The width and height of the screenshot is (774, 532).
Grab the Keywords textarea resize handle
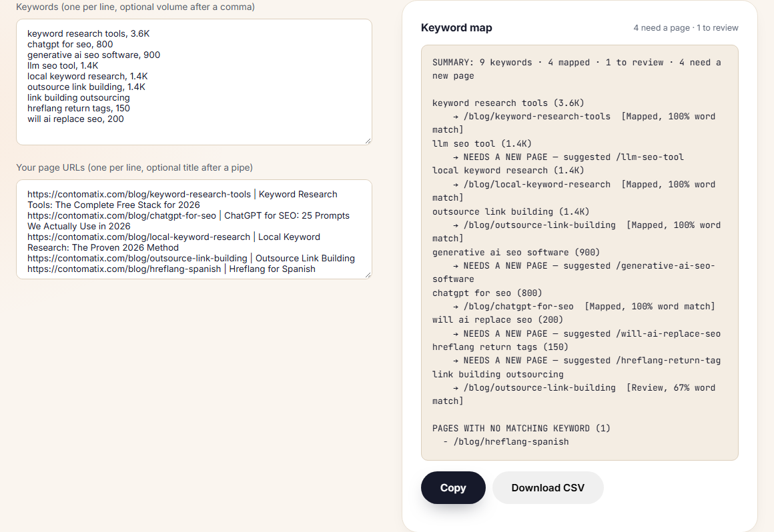click(x=368, y=141)
